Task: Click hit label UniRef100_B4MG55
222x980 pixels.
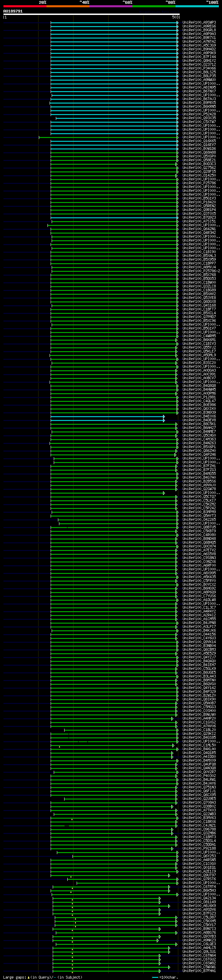Action: pyautogui.click(x=199, y=473)
